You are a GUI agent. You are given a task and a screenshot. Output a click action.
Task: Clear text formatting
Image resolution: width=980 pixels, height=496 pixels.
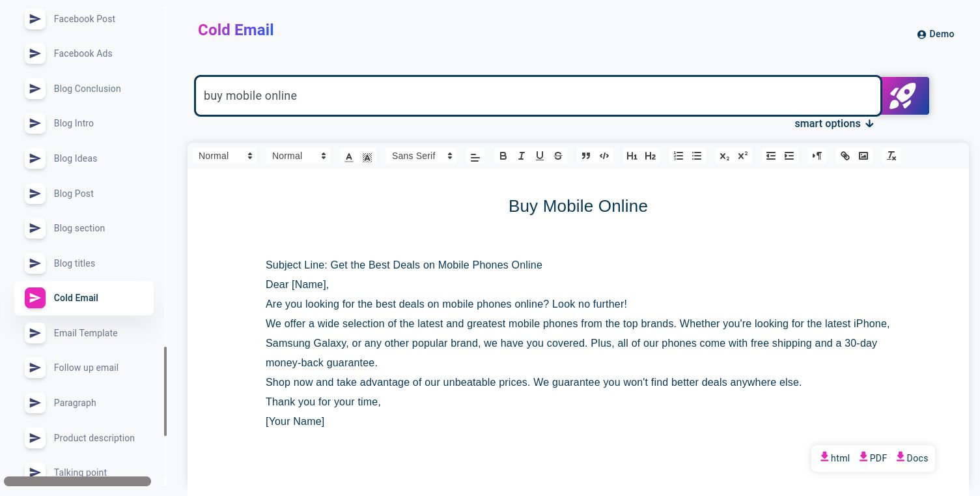click(892, 156)
